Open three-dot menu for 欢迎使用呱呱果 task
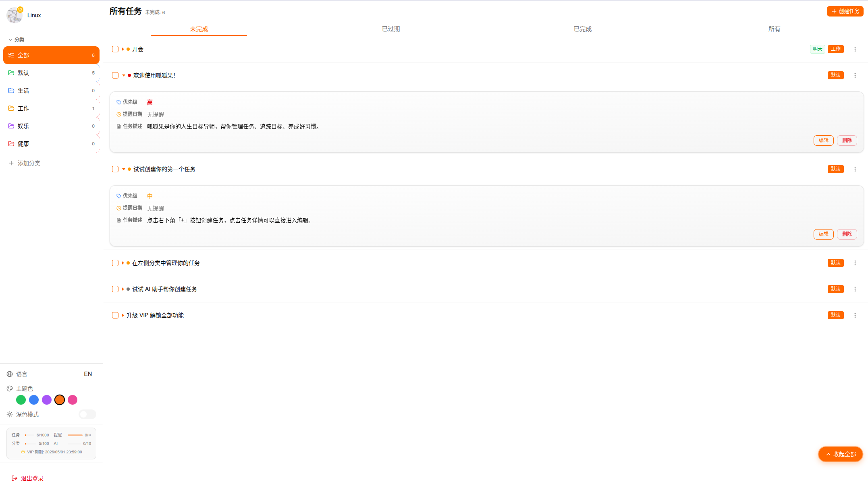This screenshot has width=868, height=490. pyautogui.click(x=855, y=75)
